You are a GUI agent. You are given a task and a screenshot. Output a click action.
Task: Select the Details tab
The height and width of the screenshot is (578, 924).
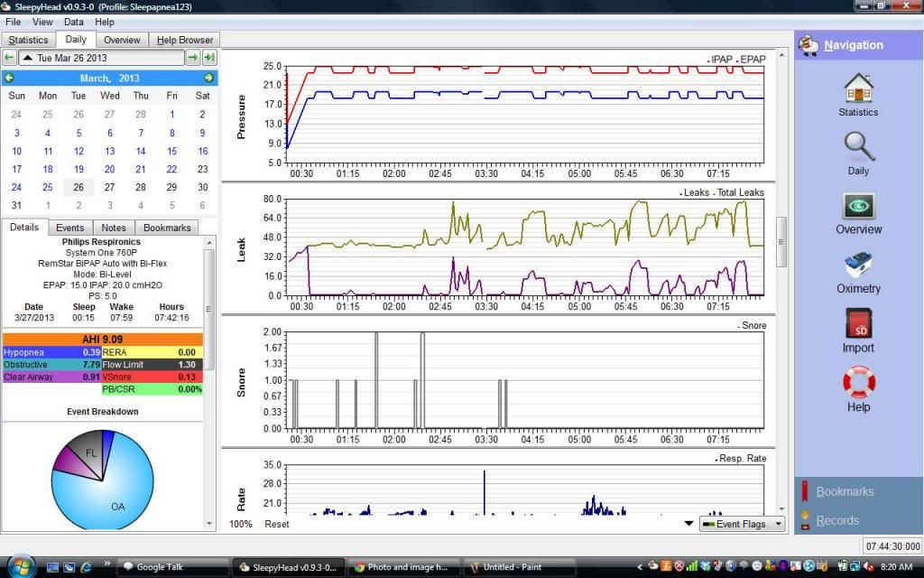point(24,227)
